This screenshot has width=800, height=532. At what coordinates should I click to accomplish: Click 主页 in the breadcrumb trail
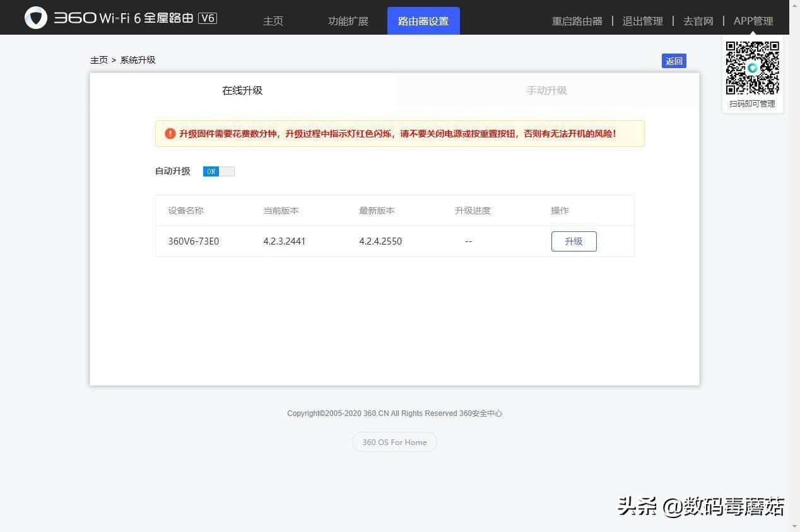pos(98,60)
